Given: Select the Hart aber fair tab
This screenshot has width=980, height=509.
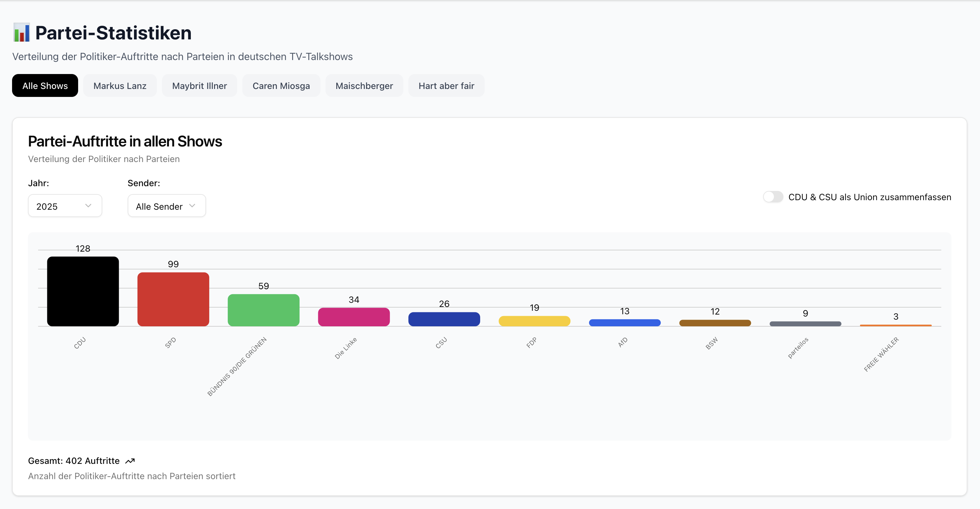Looking at the screenshot, I should [446, 86].
